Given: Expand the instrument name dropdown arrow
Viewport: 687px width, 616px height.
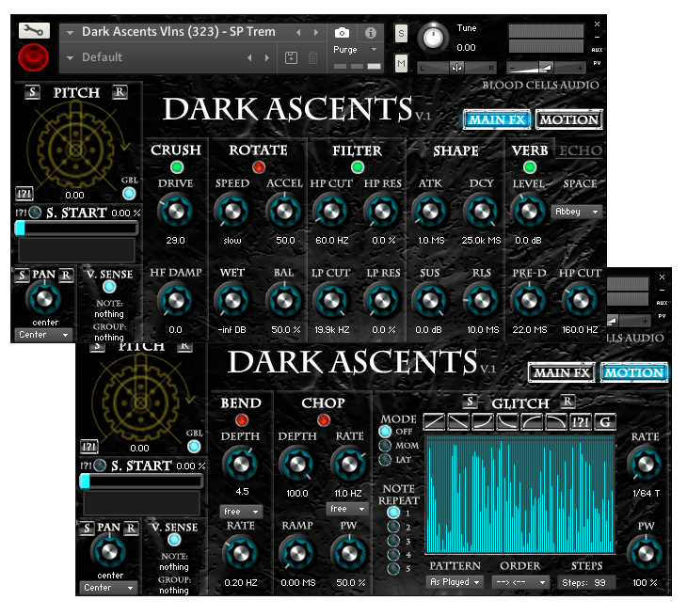Looking at the screenshot, I should point(70,32).
